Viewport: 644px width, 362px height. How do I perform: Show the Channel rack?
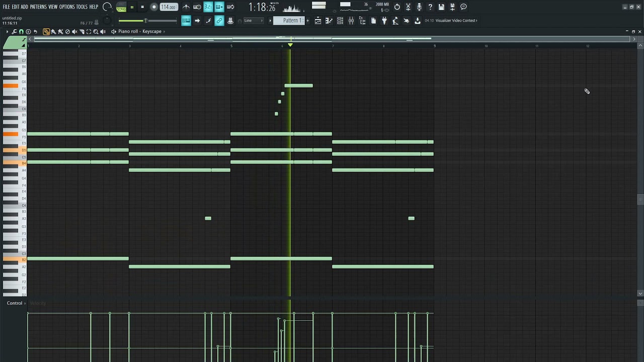tap(340, 21)
